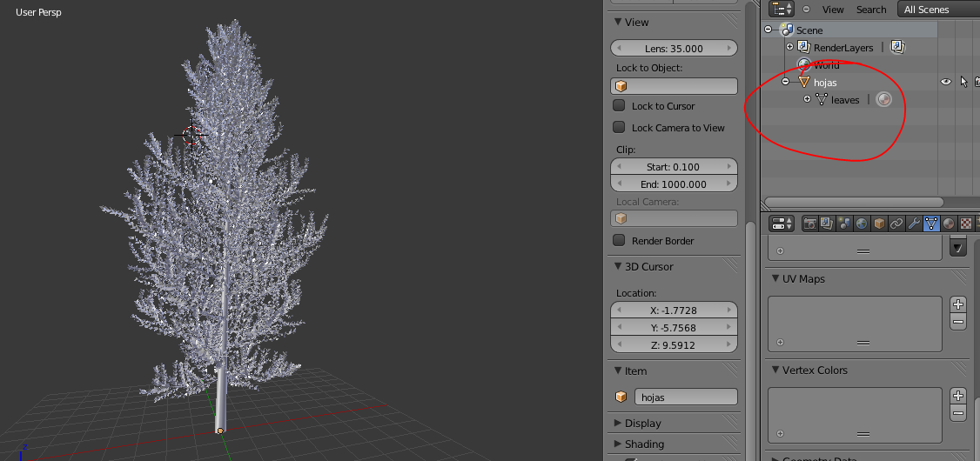The width and height of the screenshot is (980, 461).
Task: Click the Clip Start 0.100 field
Action: (674, 167)
